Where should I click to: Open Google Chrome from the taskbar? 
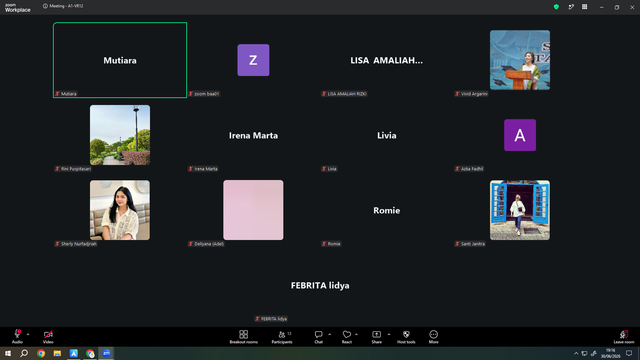coord(41,353)
